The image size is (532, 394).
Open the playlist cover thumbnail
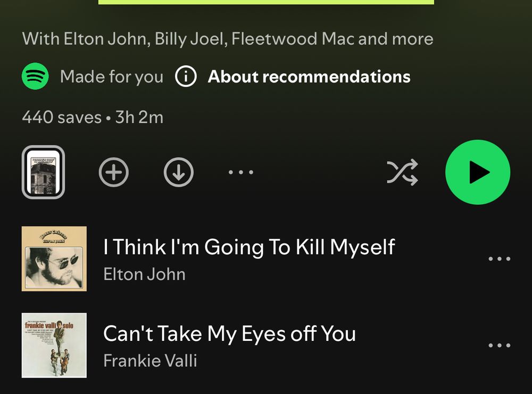tap(43, 172)
